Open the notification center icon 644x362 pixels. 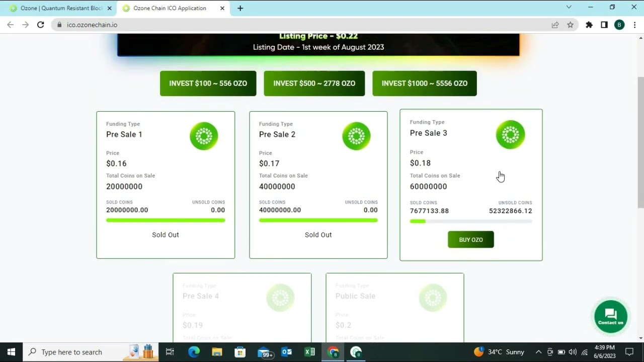(x=629, y=352)
